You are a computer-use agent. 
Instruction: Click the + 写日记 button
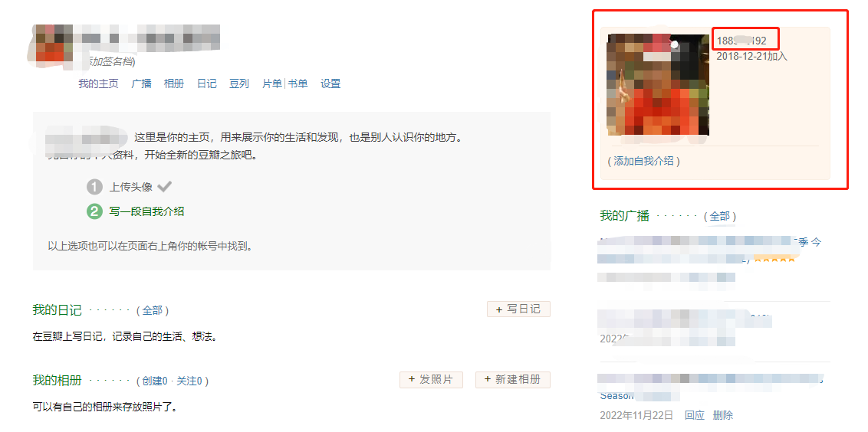point(518,309)
